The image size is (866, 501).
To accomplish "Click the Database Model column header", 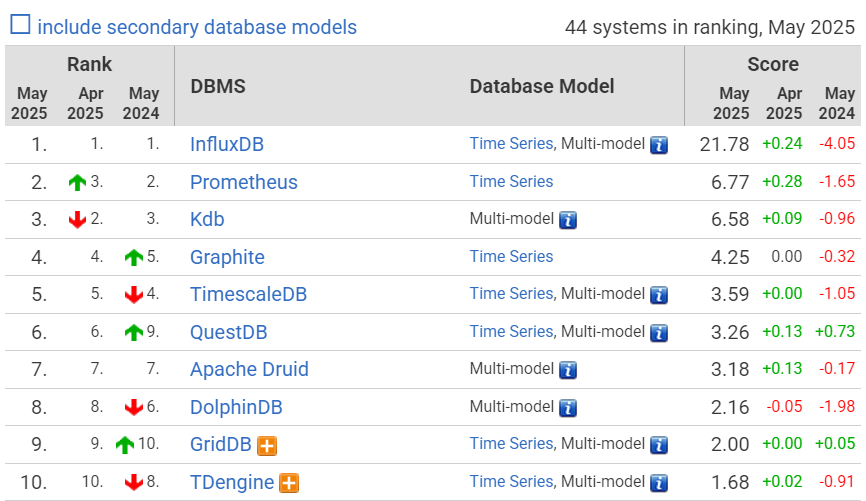I will pyautogui.click(x=542, y=87).
